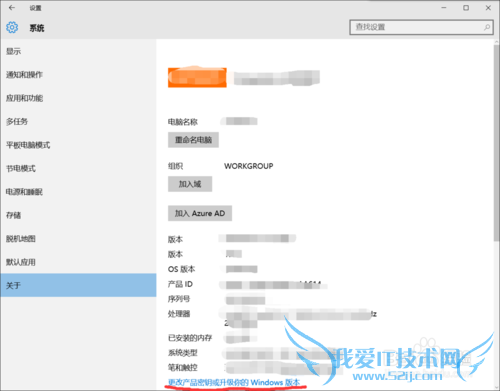Click the WORKGROUP organization value
Viewport: 500px width, 391px height.
(249, 166)
